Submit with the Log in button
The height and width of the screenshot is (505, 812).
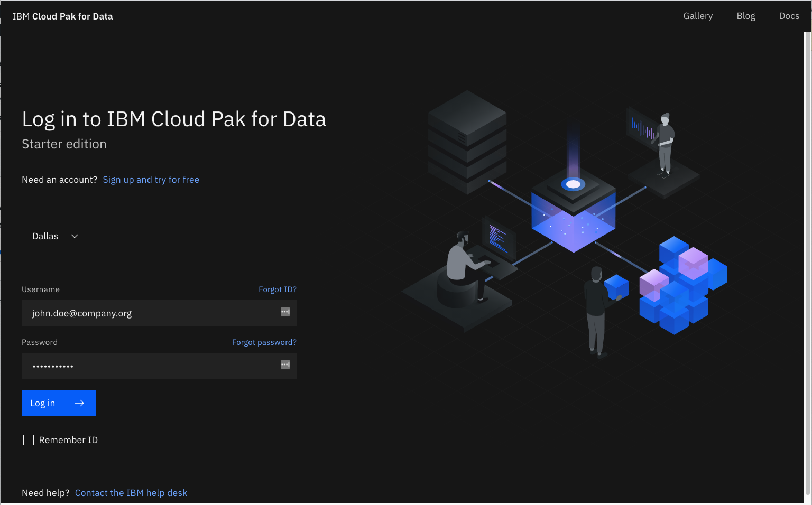coord(59,403)
